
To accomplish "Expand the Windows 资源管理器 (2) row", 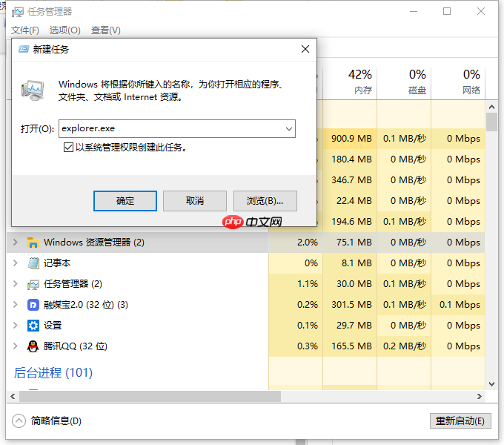I will [15, 242].
